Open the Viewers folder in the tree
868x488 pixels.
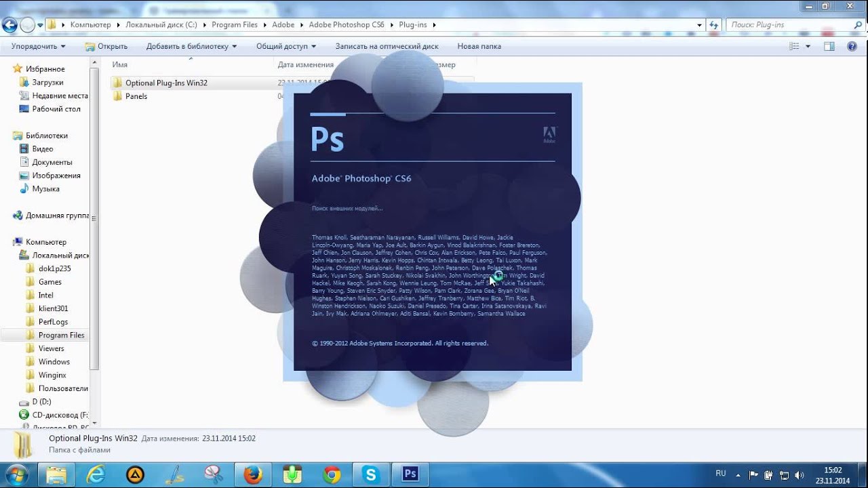pyautogui.click(x=51, y=348)
